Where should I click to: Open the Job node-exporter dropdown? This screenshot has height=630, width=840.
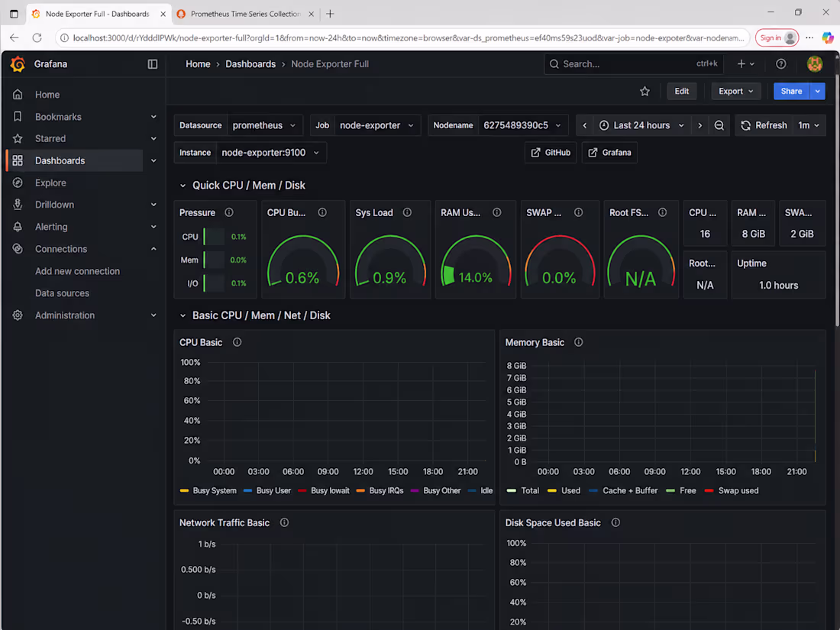[x=377, y=125]
